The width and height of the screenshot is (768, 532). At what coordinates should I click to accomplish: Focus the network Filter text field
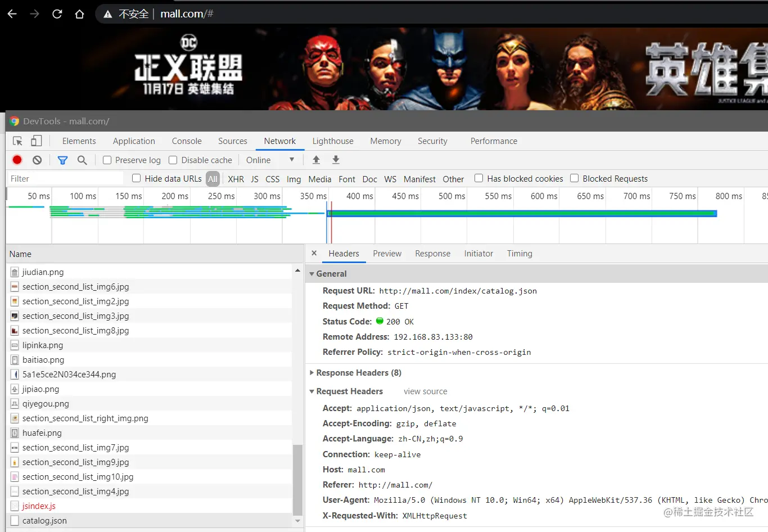point(65,178)
